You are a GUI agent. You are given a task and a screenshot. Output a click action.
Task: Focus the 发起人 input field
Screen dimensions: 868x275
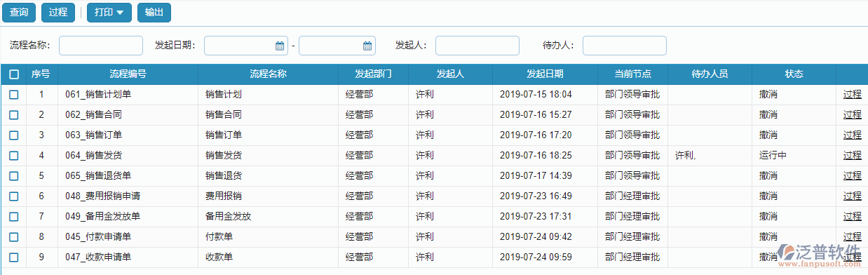[x=477, y=46]
